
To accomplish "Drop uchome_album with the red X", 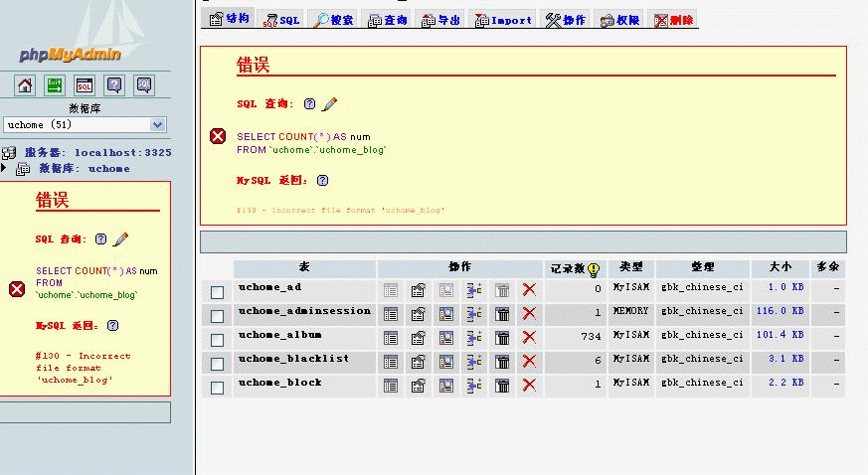I will (x=529, y=337).
